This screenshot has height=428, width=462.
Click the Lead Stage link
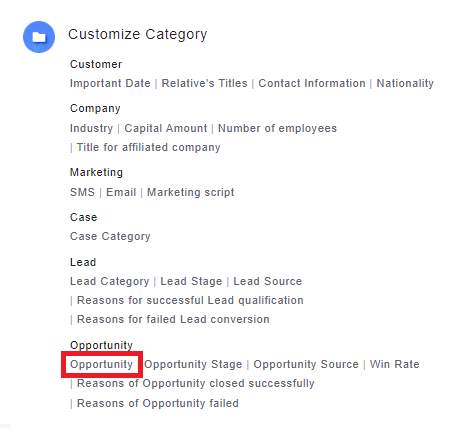(x=191, y=281)
